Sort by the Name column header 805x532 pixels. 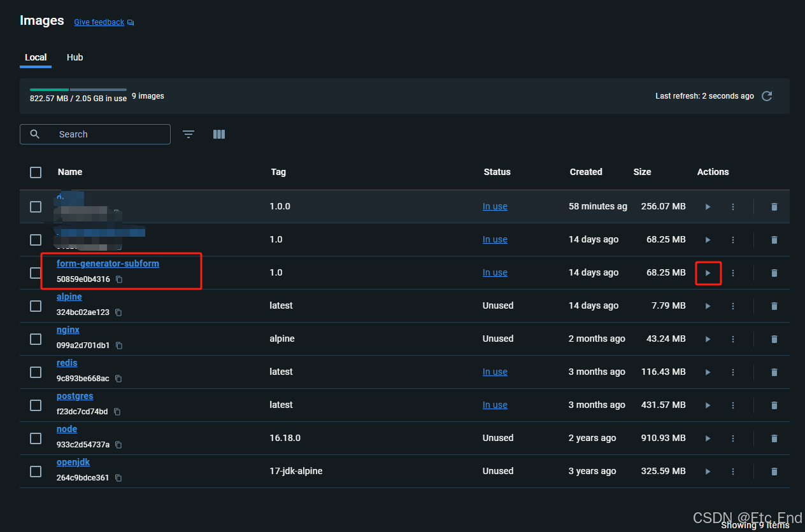tap(70, 172)
